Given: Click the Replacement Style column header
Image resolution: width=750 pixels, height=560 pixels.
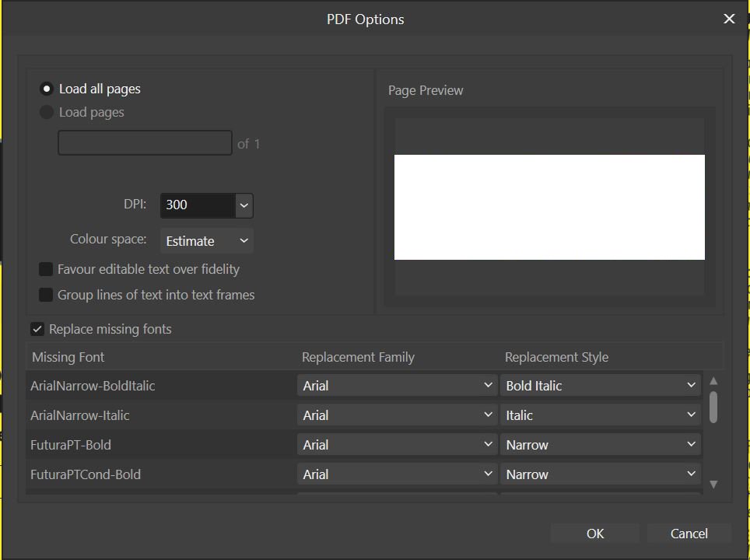Looking at the screenshot, I should tap(557, 357).
